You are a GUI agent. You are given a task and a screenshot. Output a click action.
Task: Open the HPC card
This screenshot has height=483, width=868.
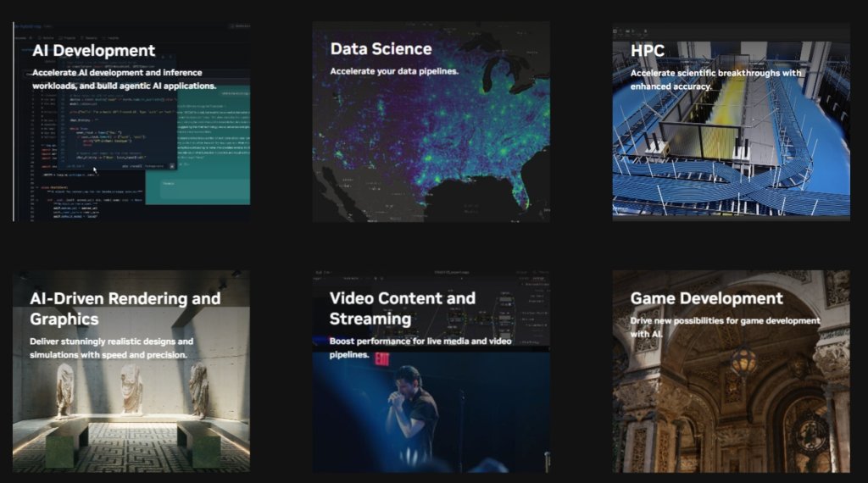point(732,122)
